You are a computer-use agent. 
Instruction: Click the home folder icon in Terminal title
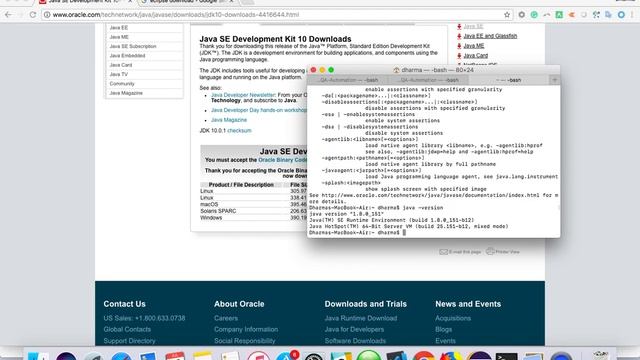[x=396, y=70]
